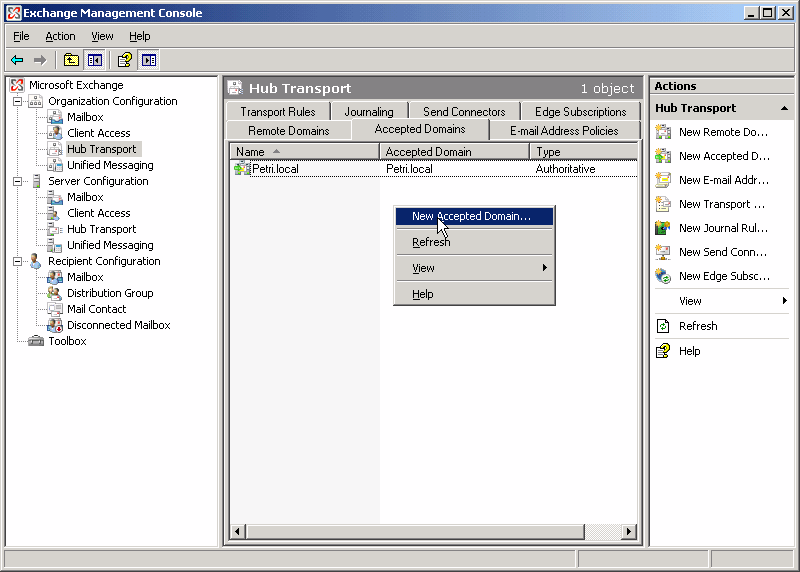Choose New Accepted Domain from context menu
The width and height of the screenshot is (800, 572).
pyautogui.click(x=474, y=216)
